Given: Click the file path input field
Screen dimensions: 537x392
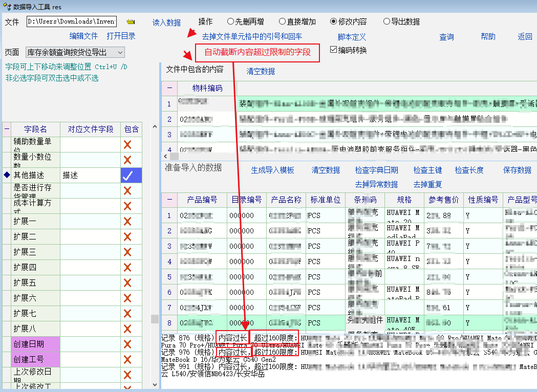Looking at the screenshot, I should point(72,21).
